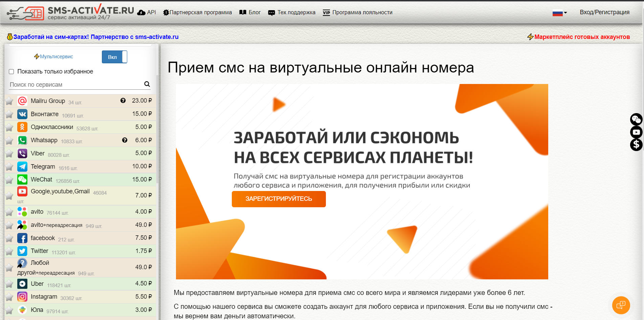This screenshot has width=644, height=320.
Task: Click the ЗАРЕГИСТРИРУЙТЕСЬ button
Action: 279,199
